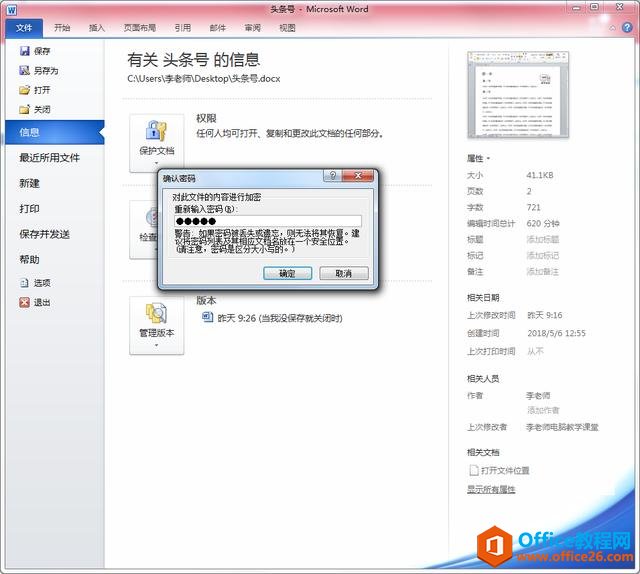The image size is (640, 574).
Task: Click the Open folder icon
Action: point(24,90)
